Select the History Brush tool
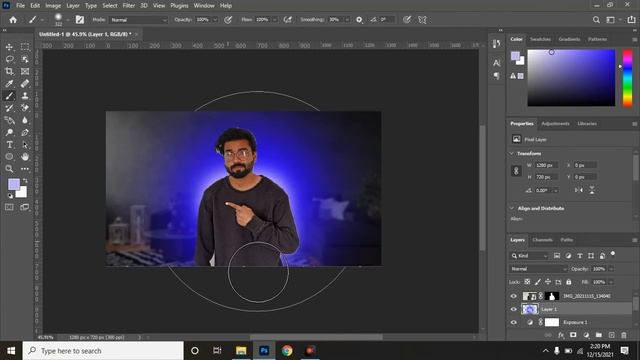Viewport: 640px width, 360px height. [x=9, y=108]
